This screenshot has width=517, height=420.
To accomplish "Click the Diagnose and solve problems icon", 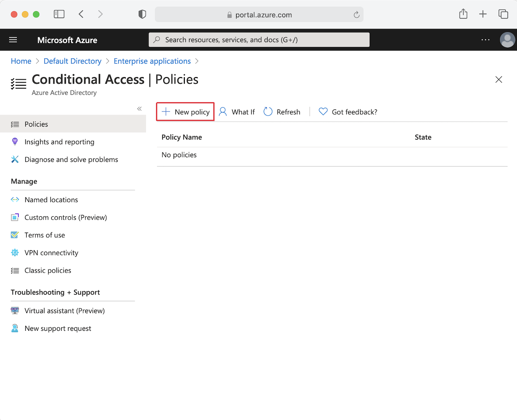I will coord(15,159).
